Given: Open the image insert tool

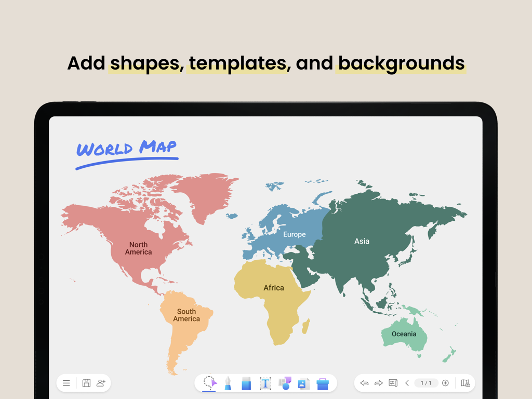Looking at the screenshot, I should [x=302, y=383].
